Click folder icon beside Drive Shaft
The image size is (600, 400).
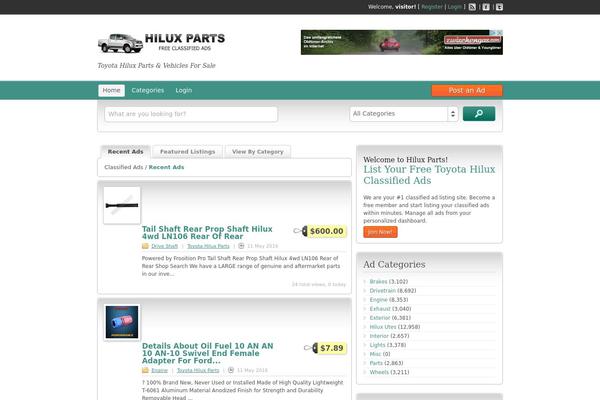[x=145, y=246]
